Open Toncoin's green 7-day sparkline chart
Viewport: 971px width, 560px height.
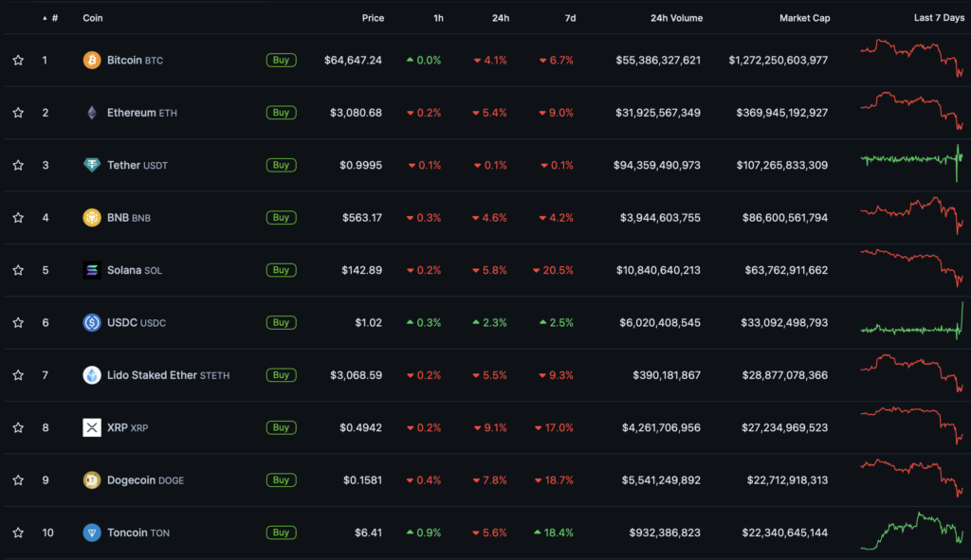tap(911, 531)
